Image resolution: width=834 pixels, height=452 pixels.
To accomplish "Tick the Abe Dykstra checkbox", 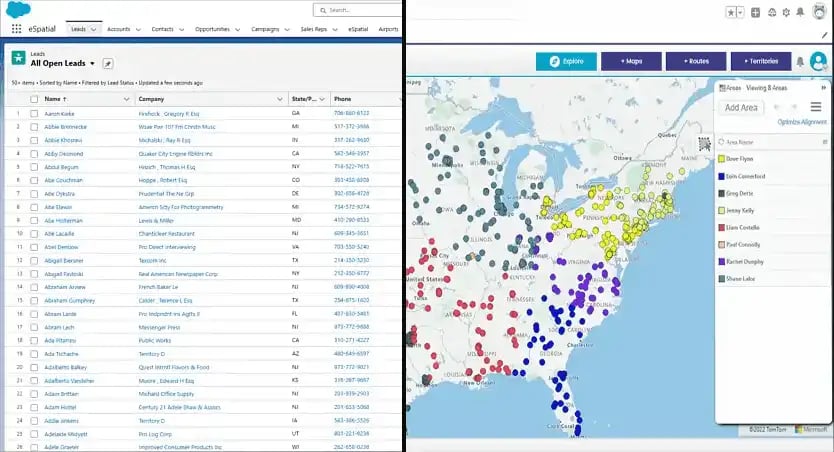I will [34, 194].
